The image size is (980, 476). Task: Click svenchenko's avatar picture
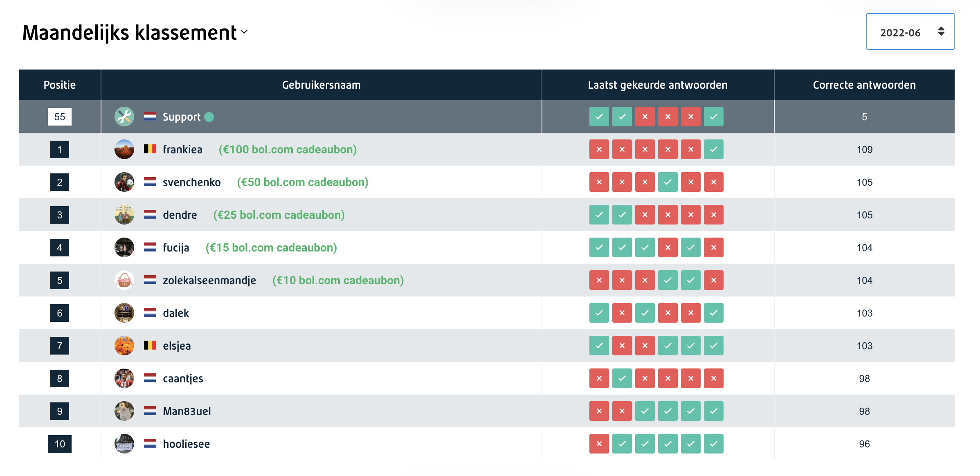coord(124,182)
